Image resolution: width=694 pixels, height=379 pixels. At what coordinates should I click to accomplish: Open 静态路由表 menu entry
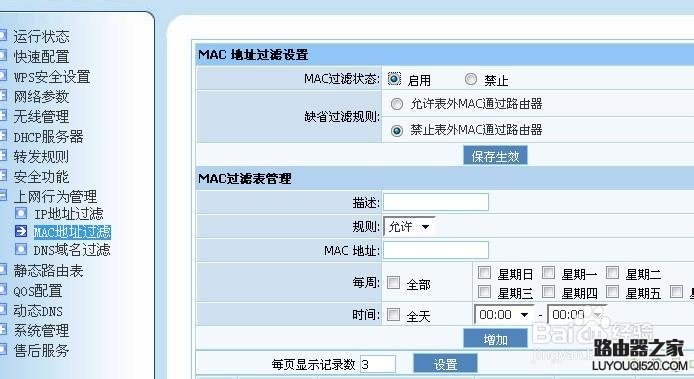click(x=48, y=271)
